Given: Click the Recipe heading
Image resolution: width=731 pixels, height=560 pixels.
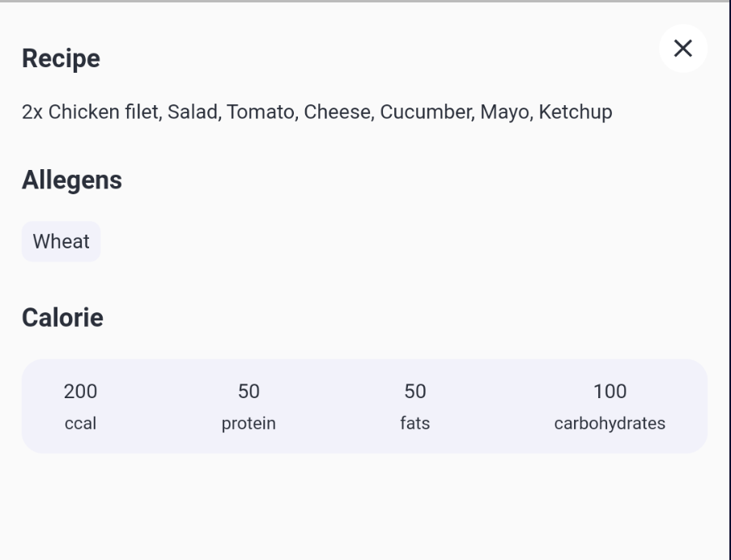Looking at the screenshot, I should 61,59.
